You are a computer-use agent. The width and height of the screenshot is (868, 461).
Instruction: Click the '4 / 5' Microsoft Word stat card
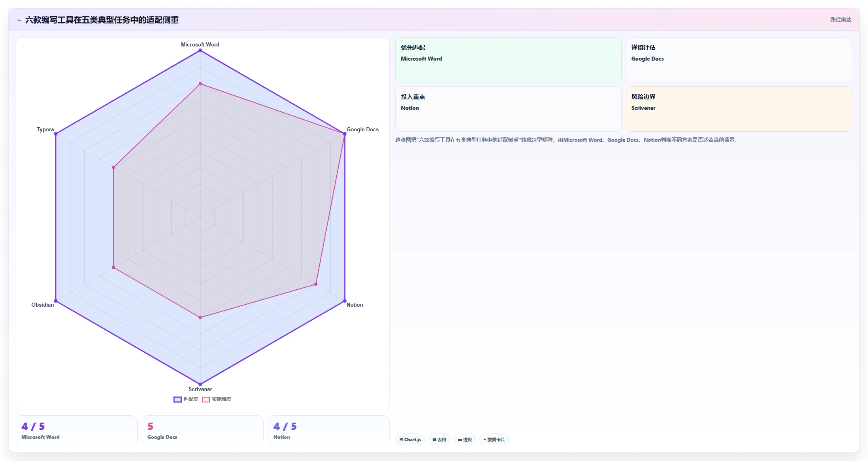pyautogui.click(x=77, y=430)
